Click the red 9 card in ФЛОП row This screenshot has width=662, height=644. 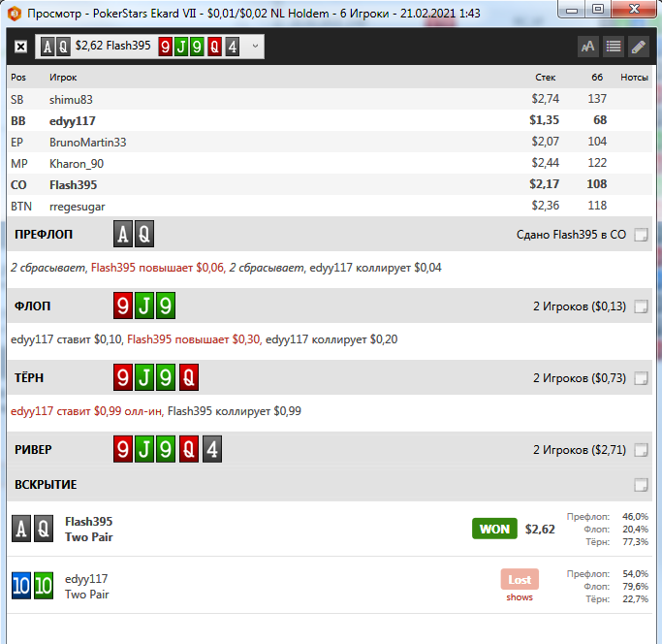click(x=123, y=306)
